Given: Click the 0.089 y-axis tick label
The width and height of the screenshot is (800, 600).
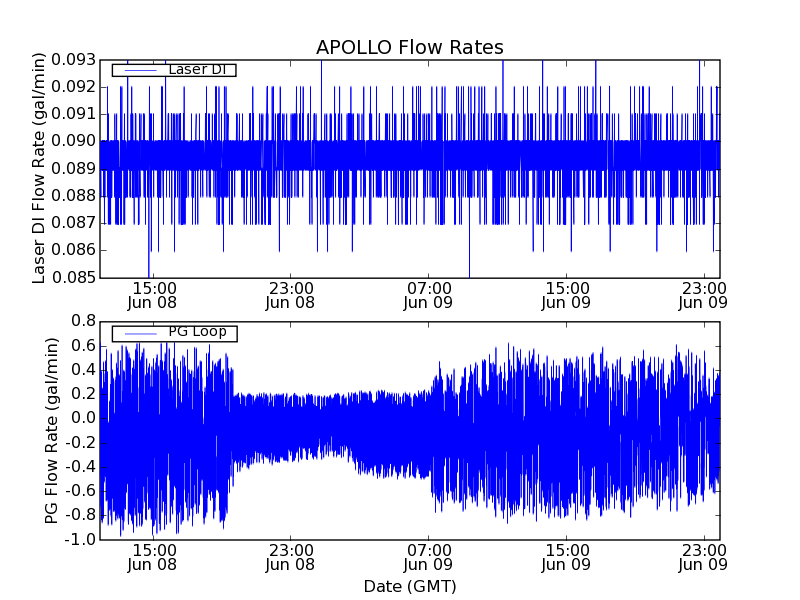Looking at the screenshot, I should click(x=73, y=169).
